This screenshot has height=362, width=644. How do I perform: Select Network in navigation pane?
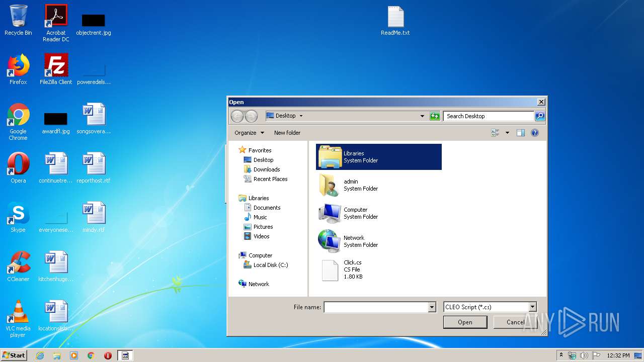(254, 284)
